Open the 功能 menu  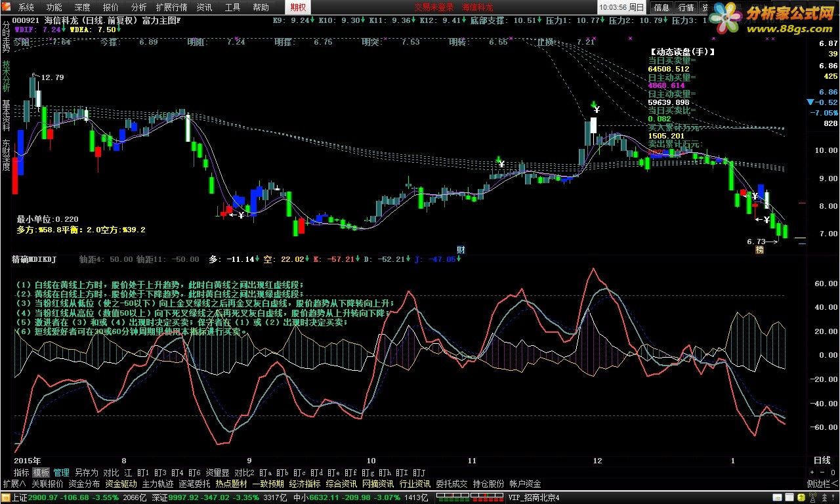(54, 8)
